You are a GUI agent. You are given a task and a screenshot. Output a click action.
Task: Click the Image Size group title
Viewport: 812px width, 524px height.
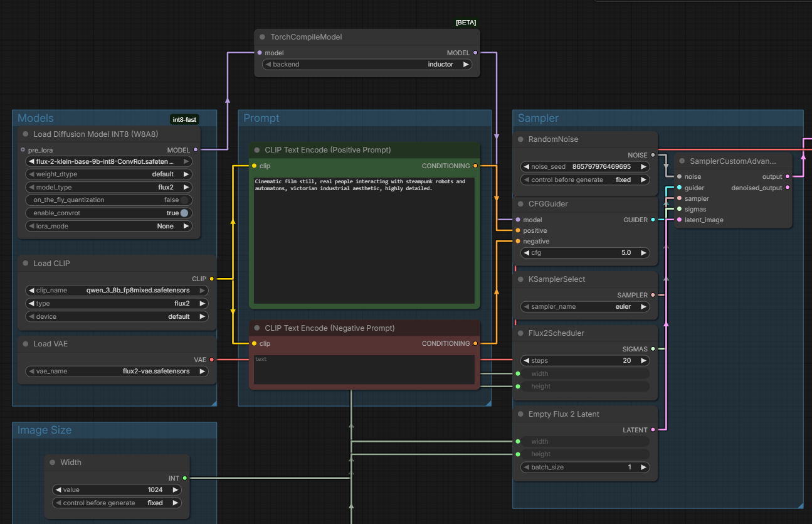pyautogui.click(x=45, y=430)
